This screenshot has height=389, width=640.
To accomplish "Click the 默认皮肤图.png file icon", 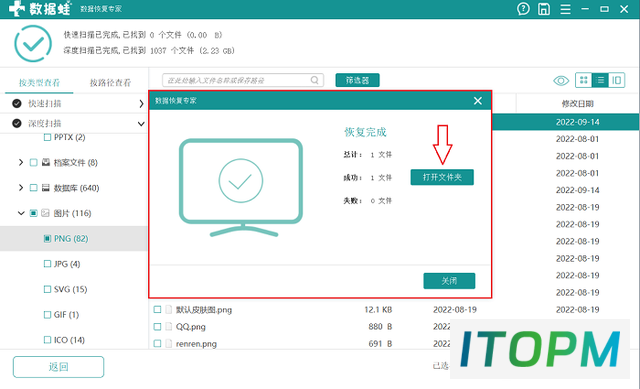I will point(169,310).
